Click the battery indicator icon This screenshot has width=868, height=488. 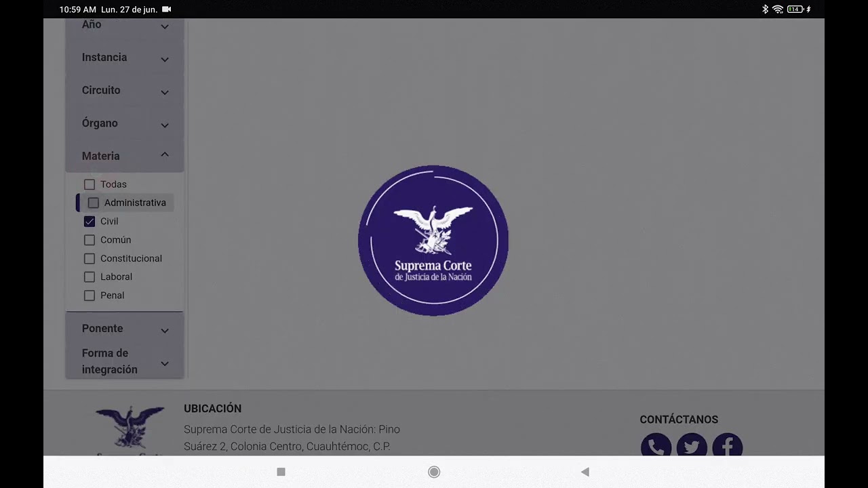coord(795,9)
